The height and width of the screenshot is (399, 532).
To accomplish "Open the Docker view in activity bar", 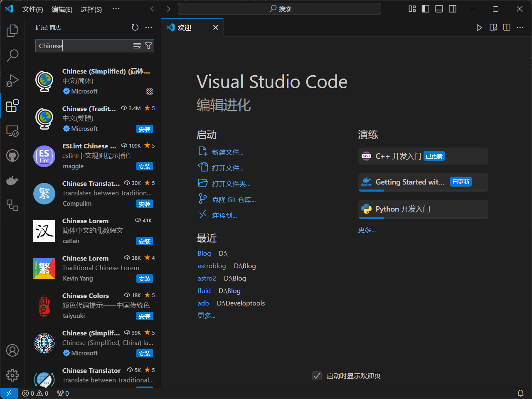I will click(12, 180).
